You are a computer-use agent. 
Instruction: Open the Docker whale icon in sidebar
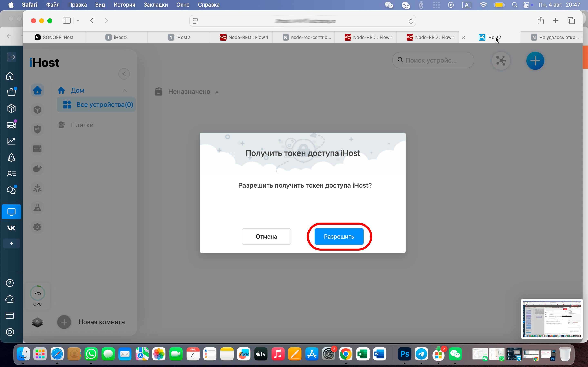(37, 168)
